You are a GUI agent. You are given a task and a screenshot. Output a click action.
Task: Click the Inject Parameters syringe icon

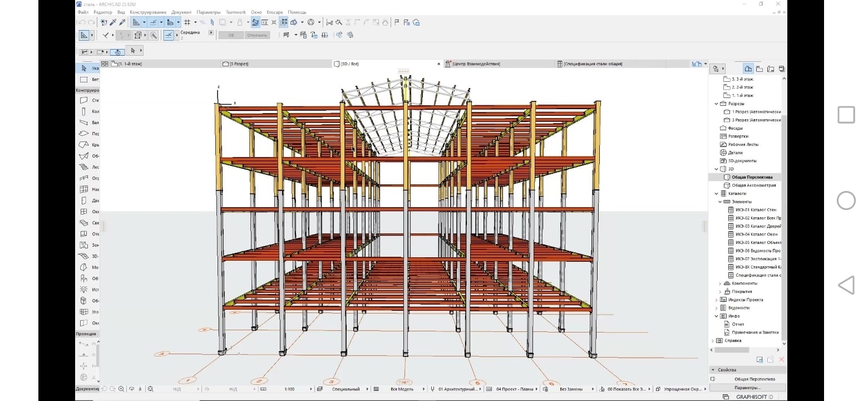[x=122, y=22]
